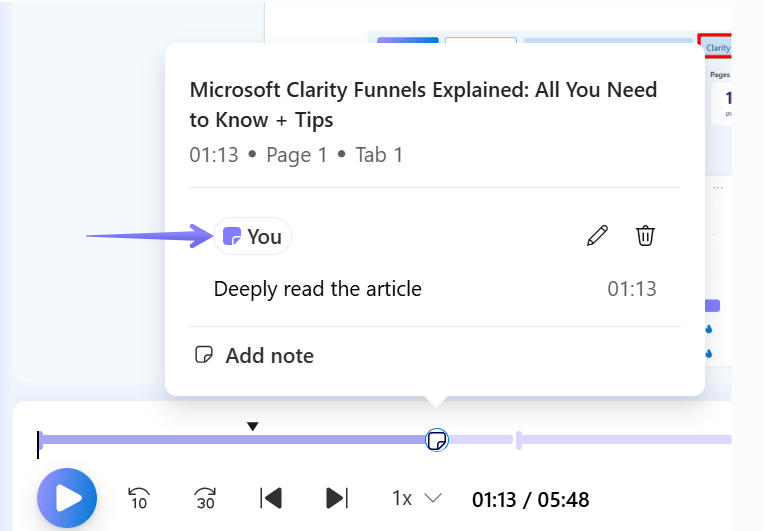Seek to the unplayed timeline segment at right
763x531 pixels.
[620, 440]
